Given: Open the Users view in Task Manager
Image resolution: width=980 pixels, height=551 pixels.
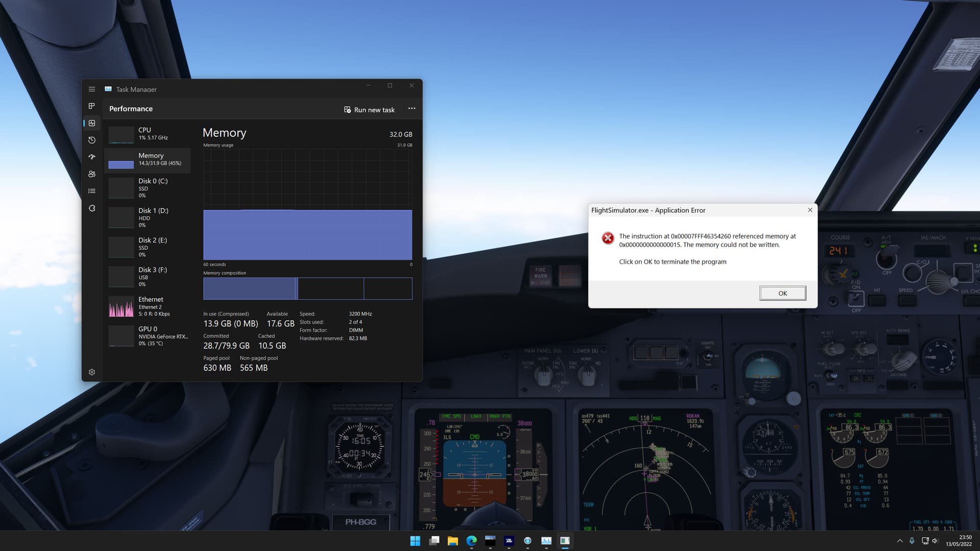Looking at the screenshot, I should click(x=92, y=173).
